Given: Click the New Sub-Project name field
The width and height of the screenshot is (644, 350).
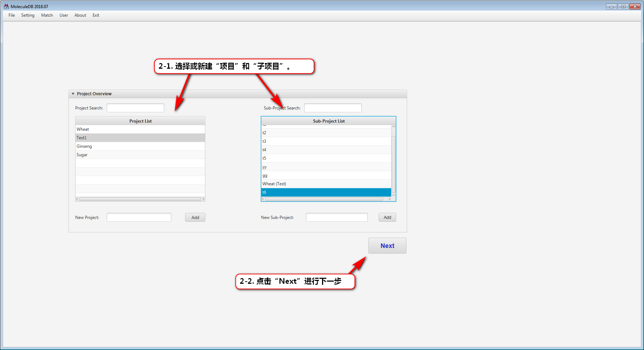Looking at the screenshot, I should click(337, 218).
